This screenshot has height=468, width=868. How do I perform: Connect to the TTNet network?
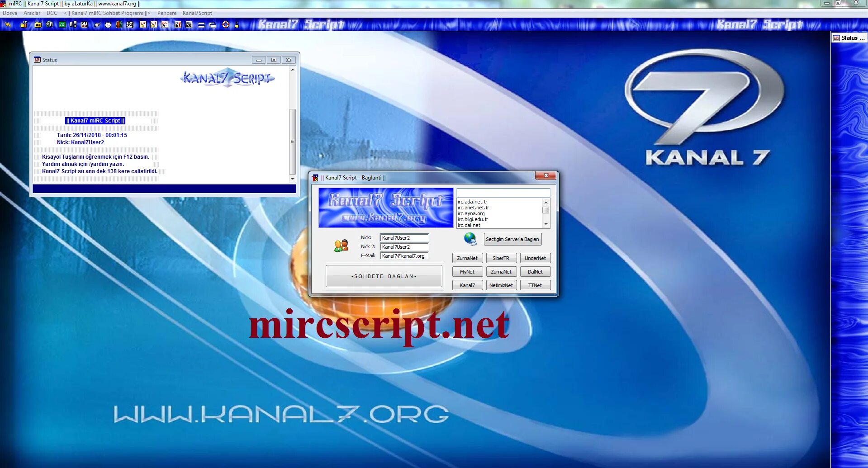[x=535, y=285]
